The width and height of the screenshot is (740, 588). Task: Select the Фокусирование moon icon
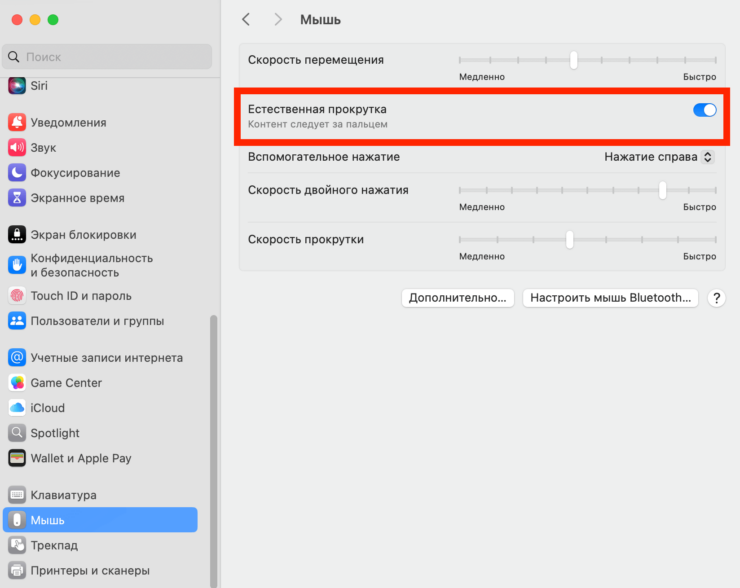click(17, 172)
